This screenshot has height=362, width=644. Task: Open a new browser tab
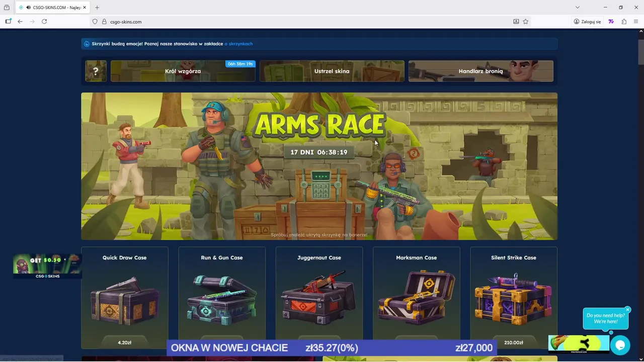[x=97, y=8]
